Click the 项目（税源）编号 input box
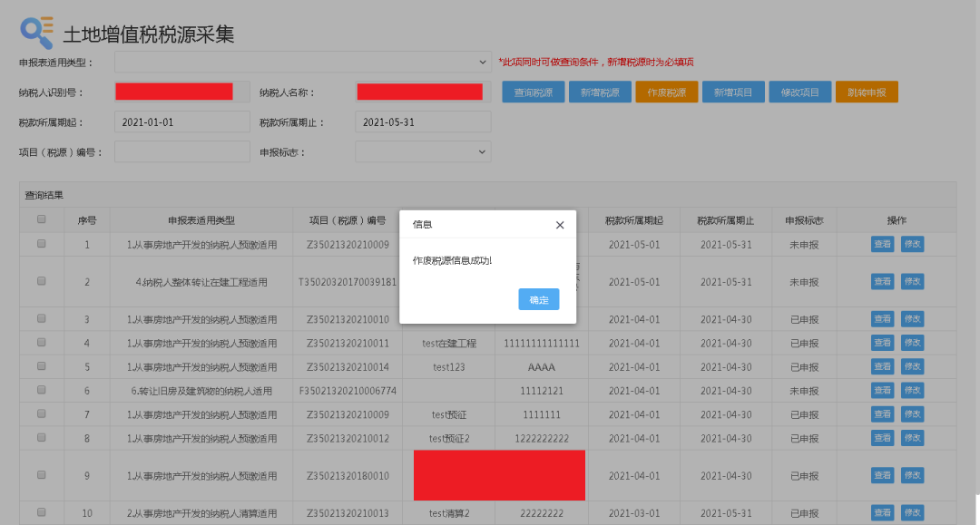Viewport: 980px width, 525px height. pos(181,151)
